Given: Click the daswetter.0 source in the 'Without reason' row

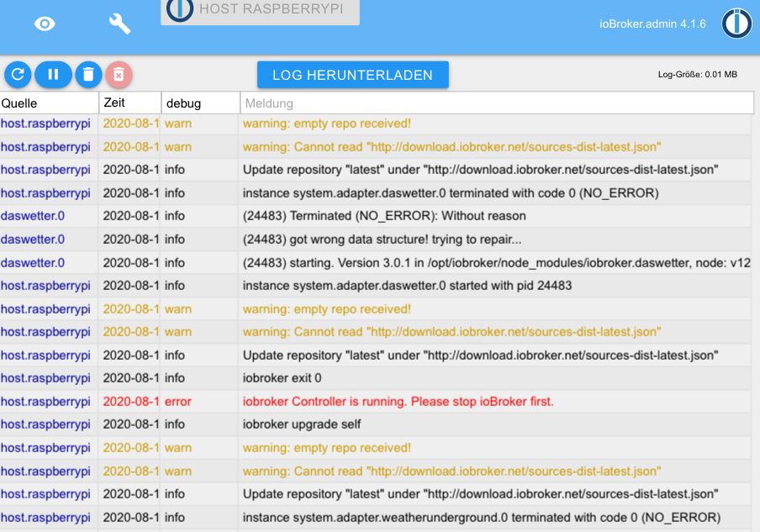Looking at the screenshot, I should click(33, 216).
